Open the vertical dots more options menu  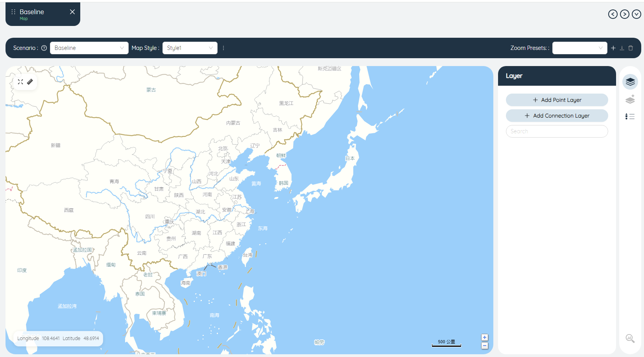pos(223,48)
